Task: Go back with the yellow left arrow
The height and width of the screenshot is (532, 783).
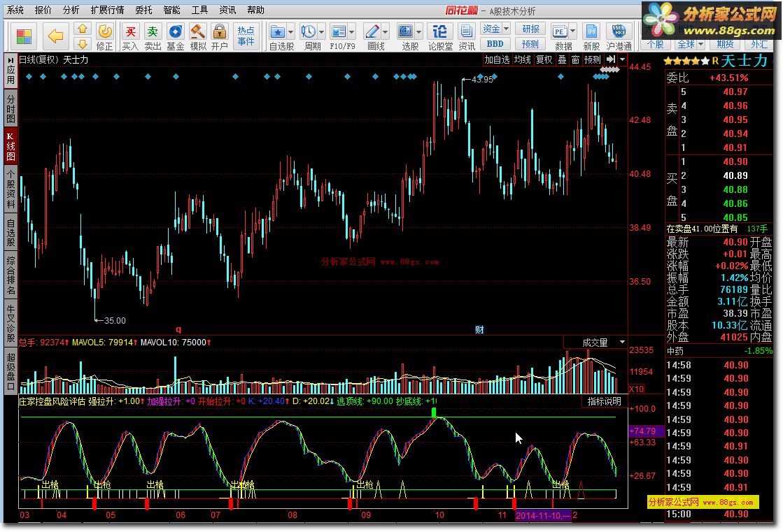Action: click(55, 36)
